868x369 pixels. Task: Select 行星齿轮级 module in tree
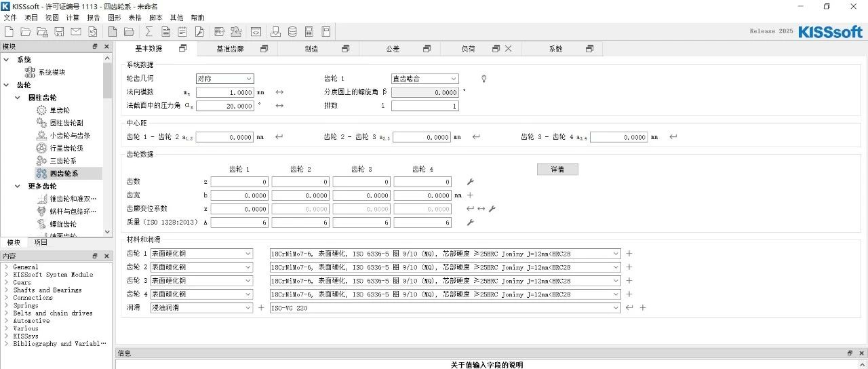click(x=66, y=148)
